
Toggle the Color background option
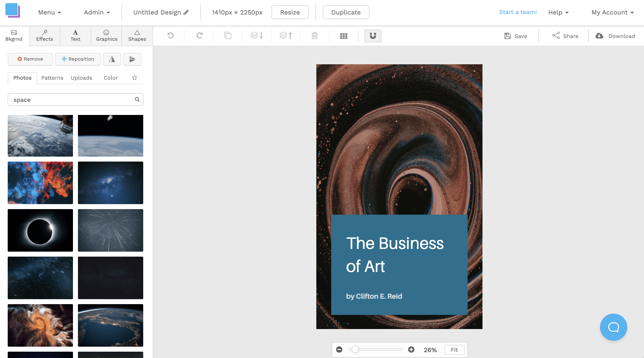[x=110, y=78]
